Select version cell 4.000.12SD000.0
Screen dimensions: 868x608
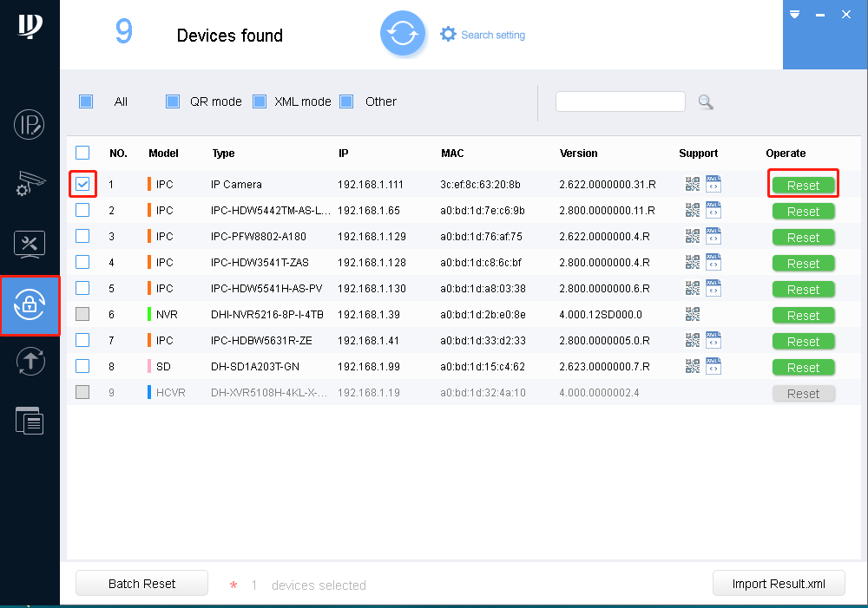[600, 314]
